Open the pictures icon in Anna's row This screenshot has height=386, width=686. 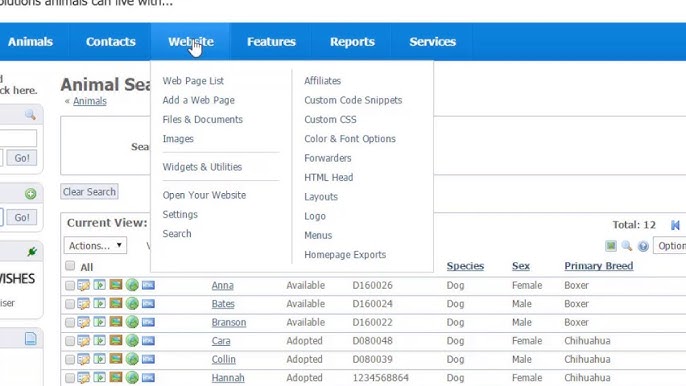(116, 285)
